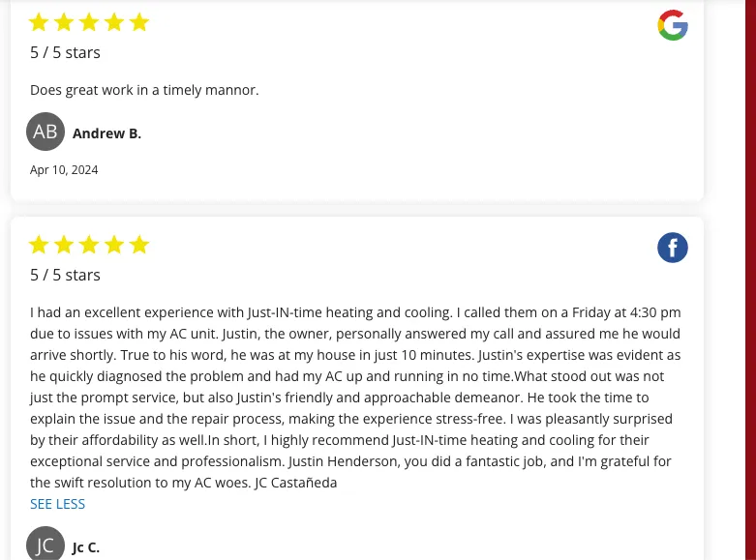756x560 pixels.
Task: Click the fifth star of the Facebook review rating
Action: click(139, 245)
